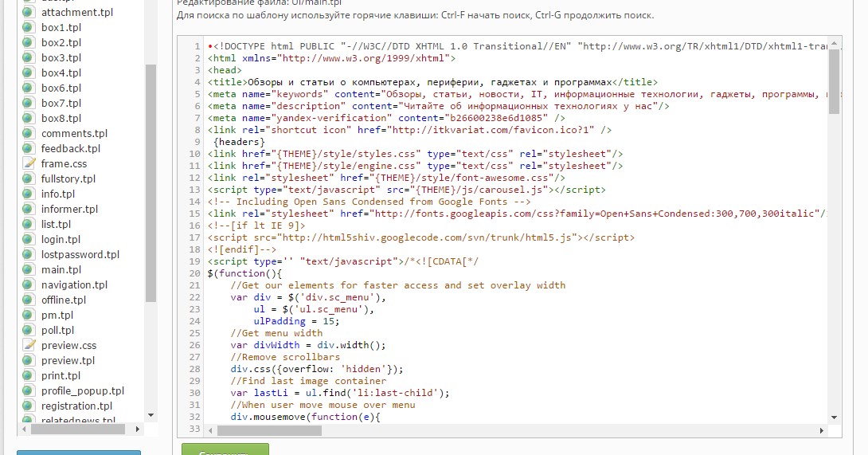
Task: Click the file list scroll-down arrow
Action: (151, 415)
